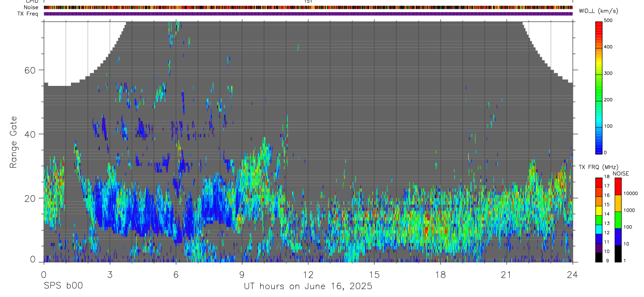Click the '1000' label on NOISE legend
This screenshot has height=297, width=644.
629,210
